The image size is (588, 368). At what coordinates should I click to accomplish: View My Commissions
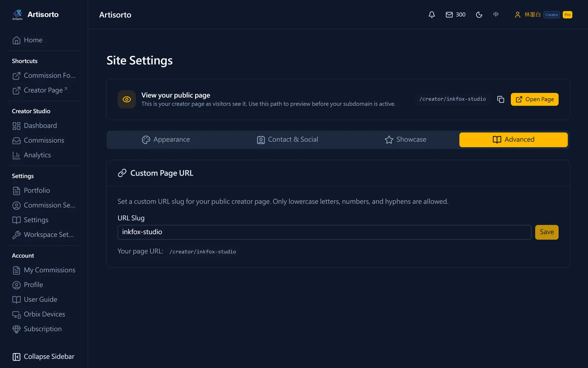pos(44,270)
